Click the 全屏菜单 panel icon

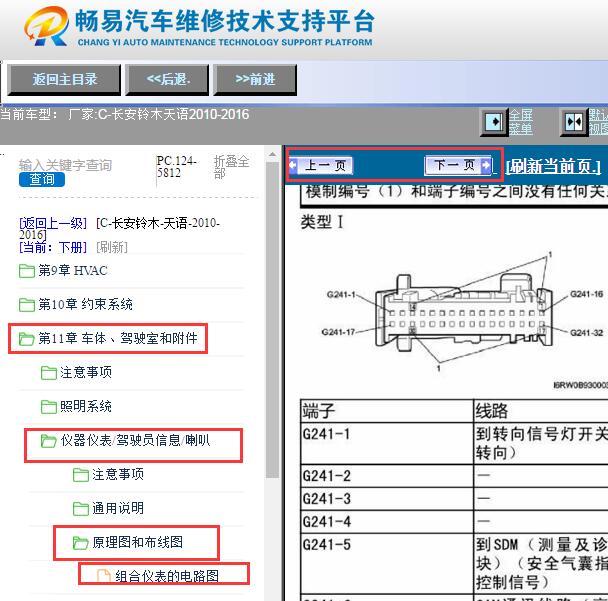tap(494, 123)
